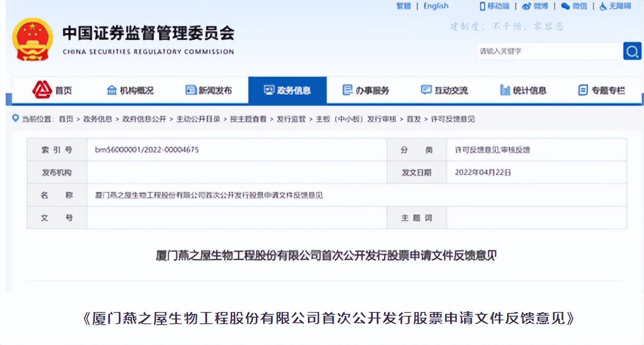The height and width of the screenshot is (345, 644).
Task: Open the 微博 Weibo icon link
Action: [x=535, y=6]
